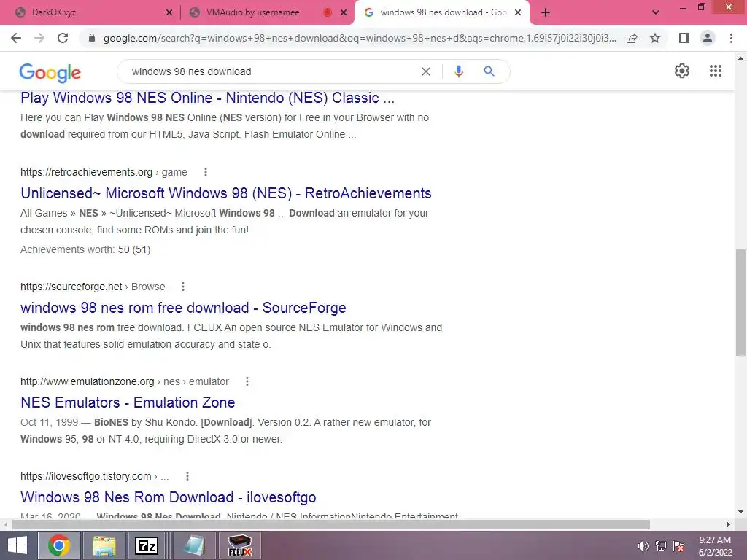Reload the current page
The height and width of the screenshot is (560, 747).
[63, 38]
